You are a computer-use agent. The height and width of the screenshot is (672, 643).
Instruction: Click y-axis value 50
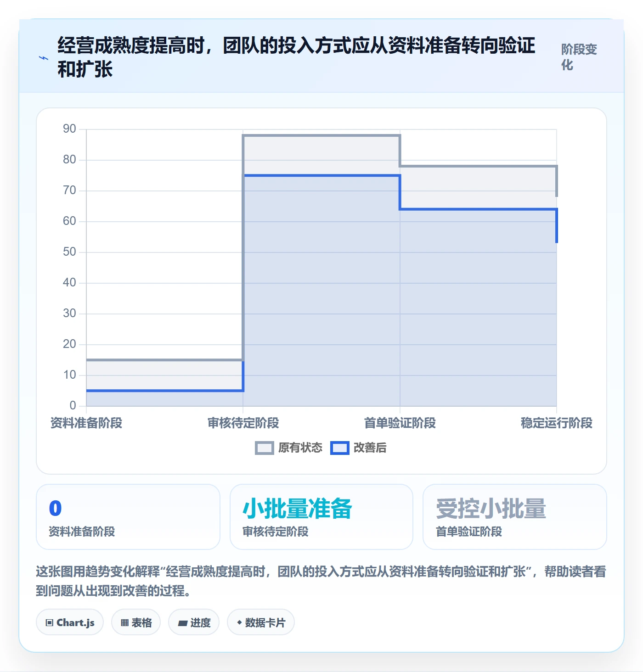pyautogui.click(x=70, y=252)
